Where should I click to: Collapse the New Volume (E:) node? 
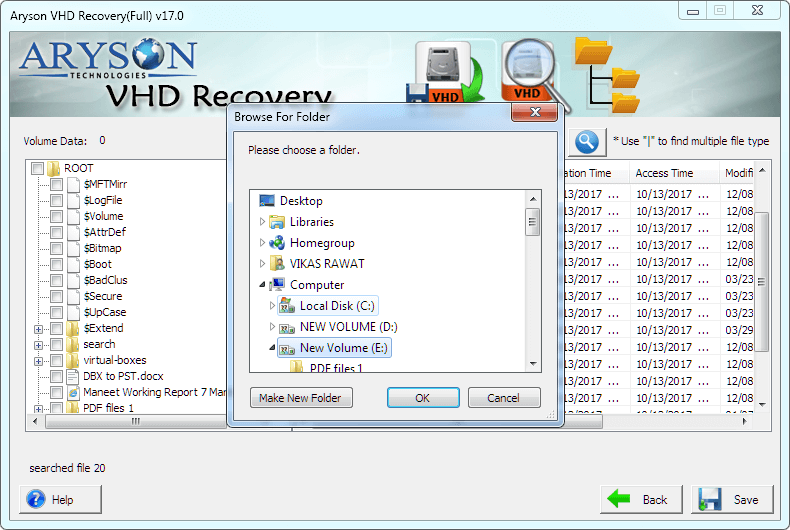(x=272, y=348)
